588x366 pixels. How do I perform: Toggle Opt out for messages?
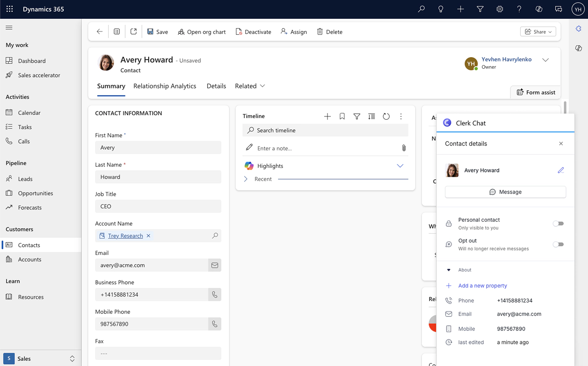pyautogui.click(x=558, y=244)
